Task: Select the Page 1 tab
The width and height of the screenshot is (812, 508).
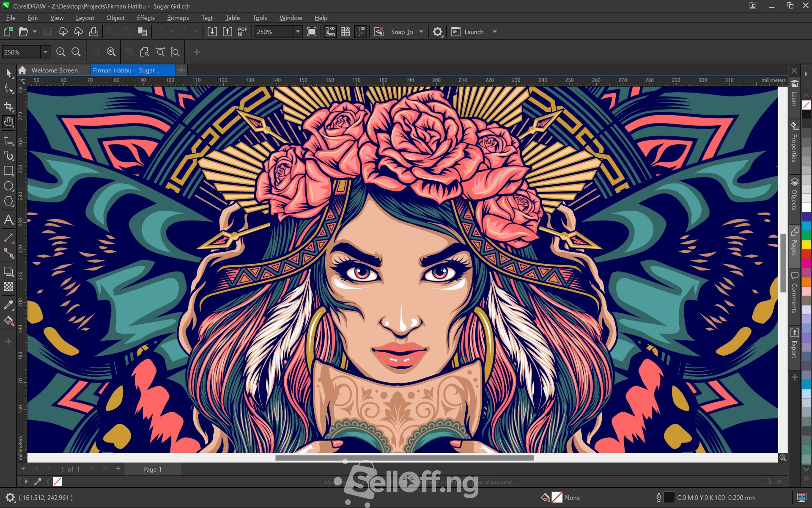Action: pyautogui.click(x=152, y=469)
